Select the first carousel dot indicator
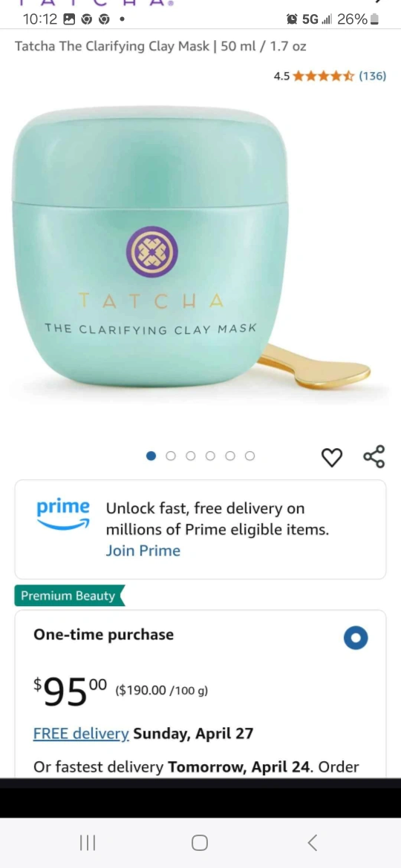401x868 pixels. (151, 456)
